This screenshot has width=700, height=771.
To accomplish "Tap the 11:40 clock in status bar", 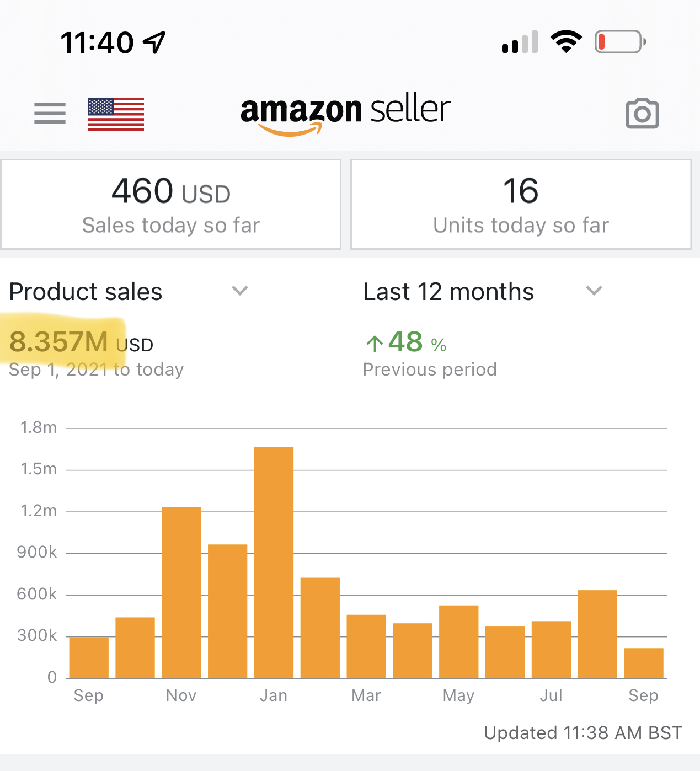I will click(97, 42).
